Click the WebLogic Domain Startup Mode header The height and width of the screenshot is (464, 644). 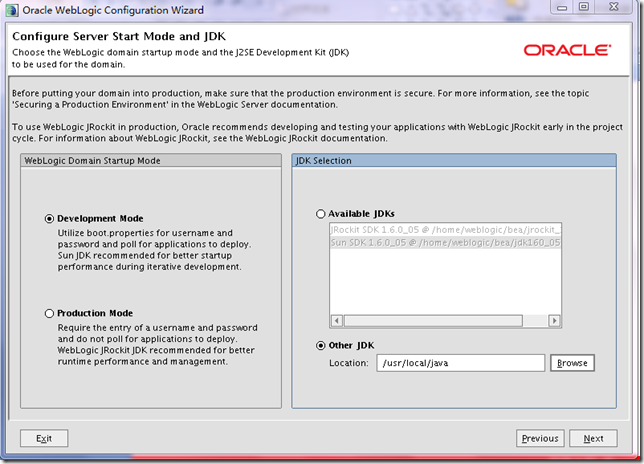(x=151, y=161)
